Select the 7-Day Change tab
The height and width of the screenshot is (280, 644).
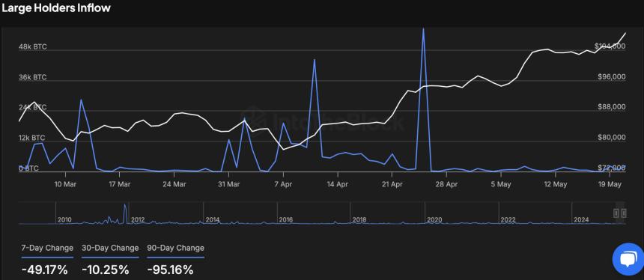(47, 248)
